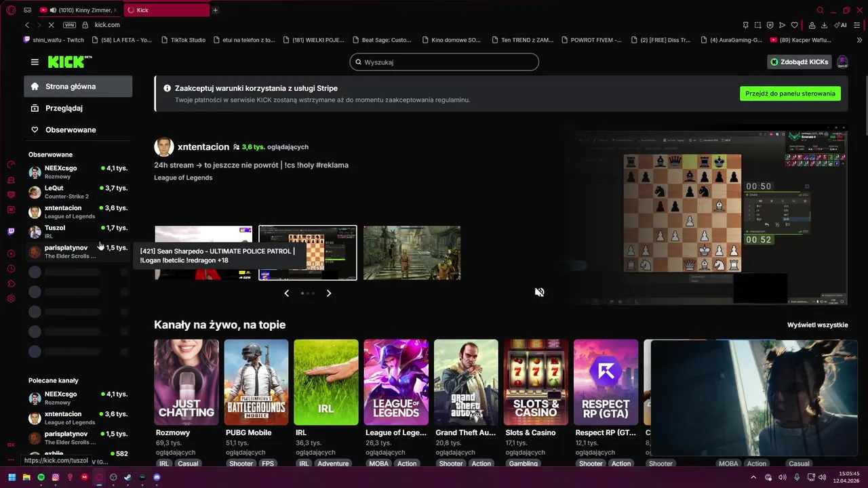The width and height of the screenshot is (868, 488).
Task: Open the Windows Start menu
Action: click(x=12, y=477)
